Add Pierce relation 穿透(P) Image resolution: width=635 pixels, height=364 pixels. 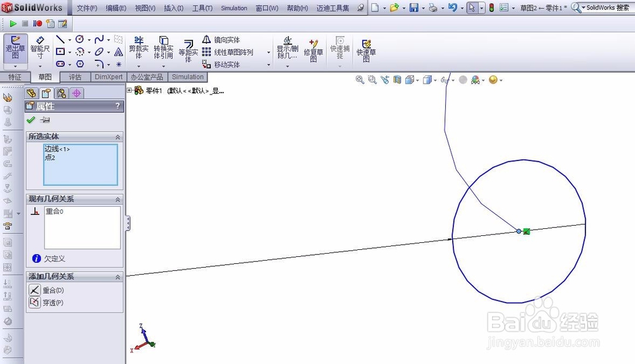46,302
